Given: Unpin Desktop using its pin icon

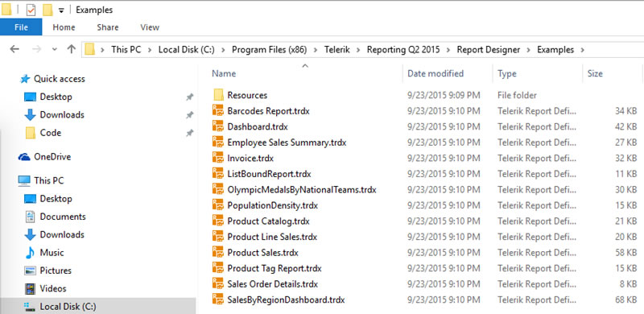Looking at the screenshot, I should click(x=189, y=97).
